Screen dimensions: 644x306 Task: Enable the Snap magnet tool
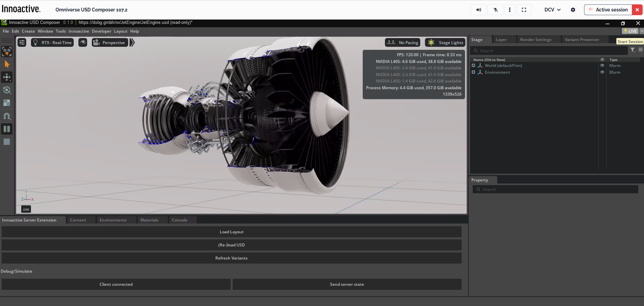tap(7, 116)
